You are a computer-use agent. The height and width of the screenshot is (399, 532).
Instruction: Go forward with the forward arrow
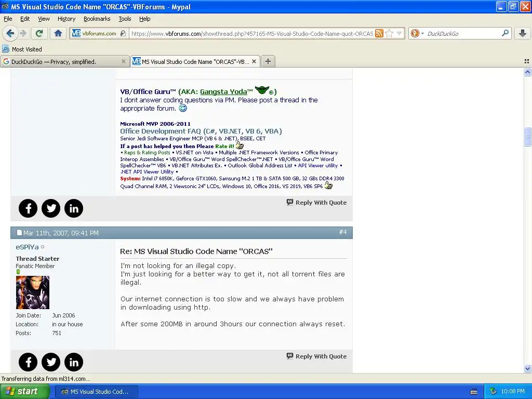[x=23, y=33]
